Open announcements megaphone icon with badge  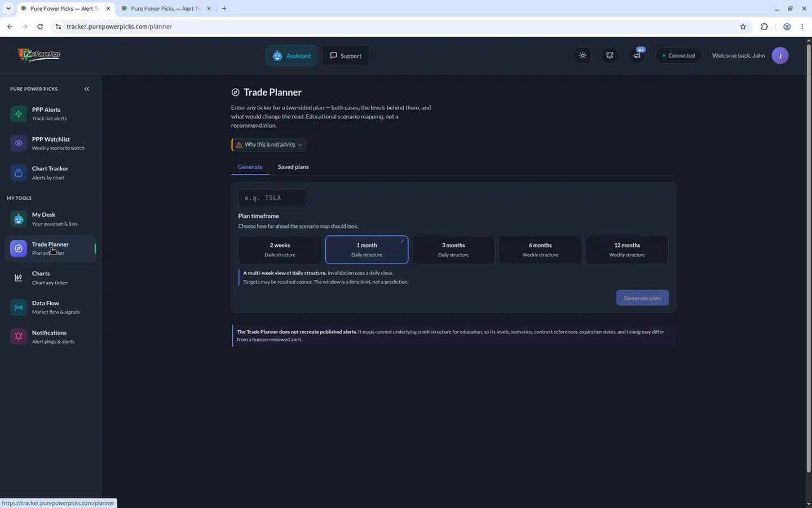(637, 55)
